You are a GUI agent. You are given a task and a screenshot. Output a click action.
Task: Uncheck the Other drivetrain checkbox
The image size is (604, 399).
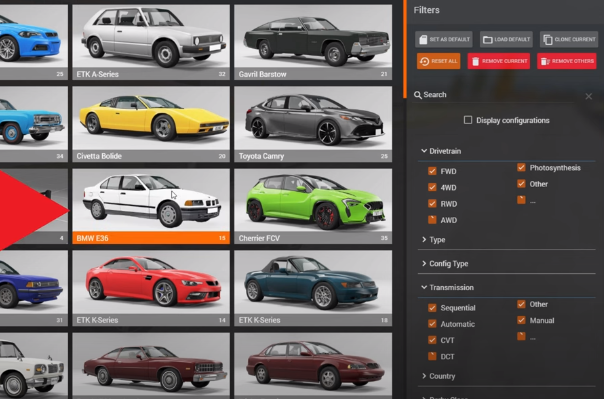521,184
